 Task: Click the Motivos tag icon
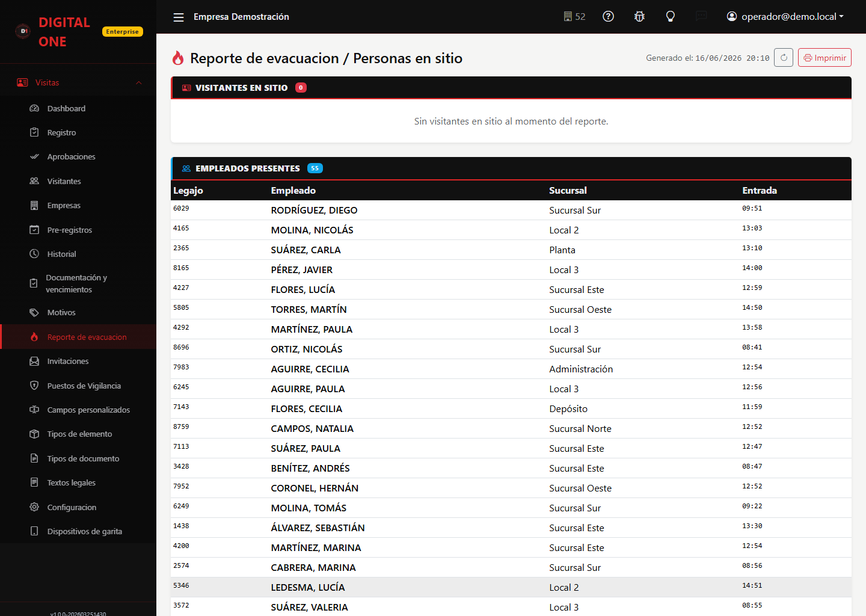(x=34, y=312)
